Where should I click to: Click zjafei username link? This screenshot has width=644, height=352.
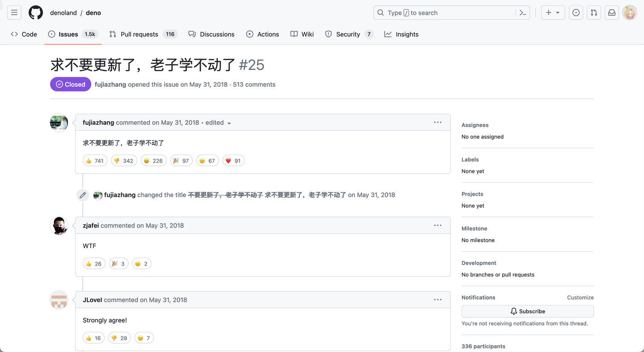[91, 225]
